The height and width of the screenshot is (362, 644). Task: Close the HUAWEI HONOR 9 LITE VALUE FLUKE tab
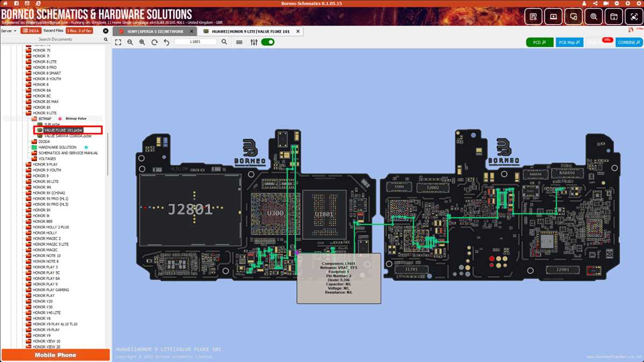click(298, 31)
